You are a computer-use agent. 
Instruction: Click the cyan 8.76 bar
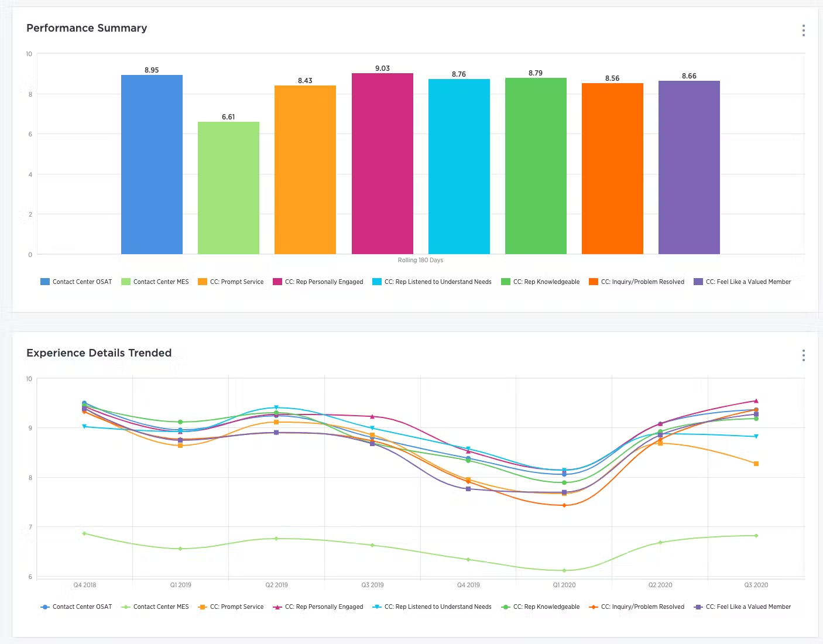click(459, 166)
